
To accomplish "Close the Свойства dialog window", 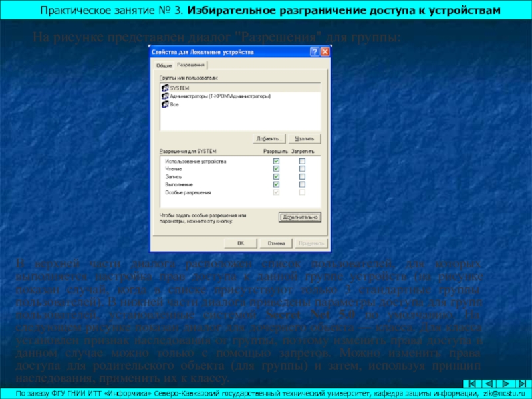I will coord(325,51).
